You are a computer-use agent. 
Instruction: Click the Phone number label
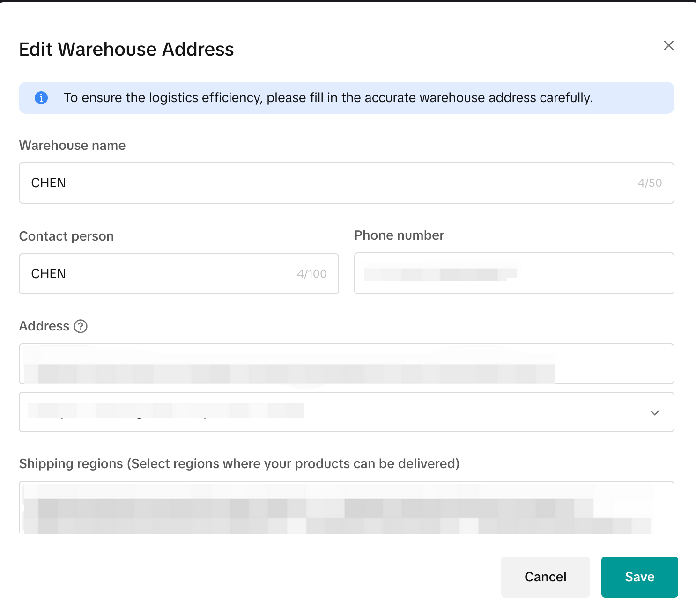point(399,235)
